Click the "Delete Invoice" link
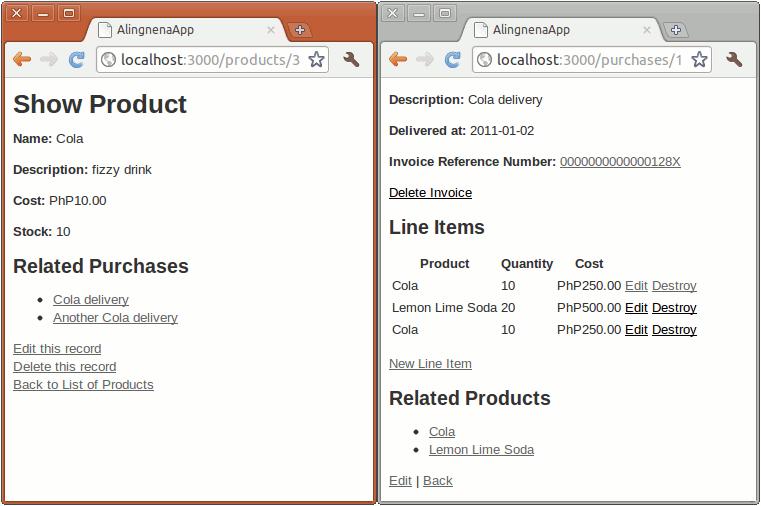Screen dimensions: 761x506 [430, 193]
